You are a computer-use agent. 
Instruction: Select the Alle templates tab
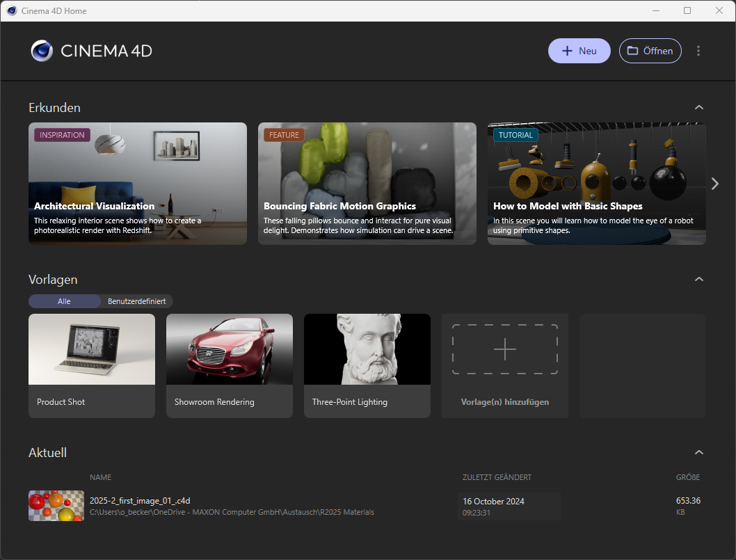point(64,301)
